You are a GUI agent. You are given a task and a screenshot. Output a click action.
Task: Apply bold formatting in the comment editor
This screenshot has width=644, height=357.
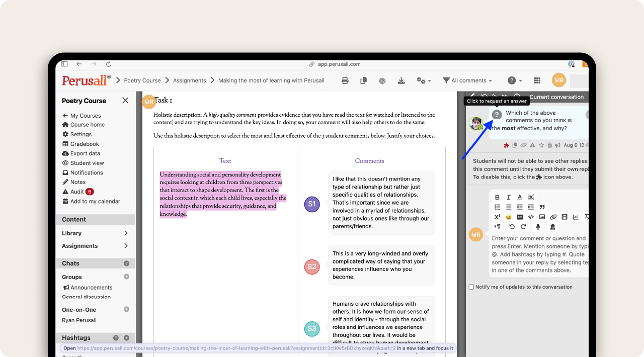point(497,197)
